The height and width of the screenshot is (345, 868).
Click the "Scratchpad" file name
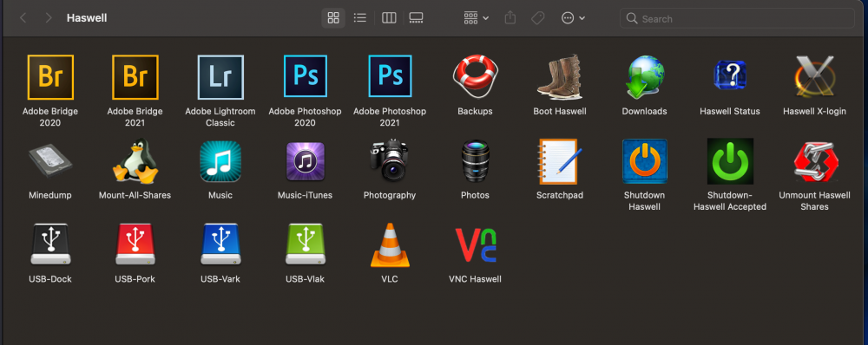pos(560,195)
